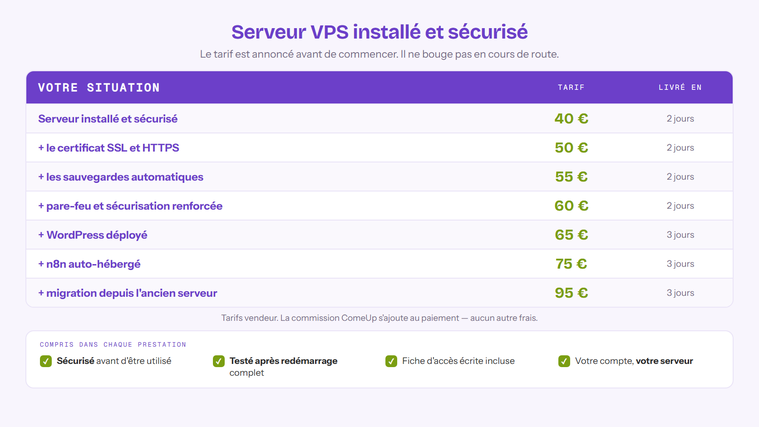Click the checkmark beside Votre compte
759x427 pixels.
(564, 361)
